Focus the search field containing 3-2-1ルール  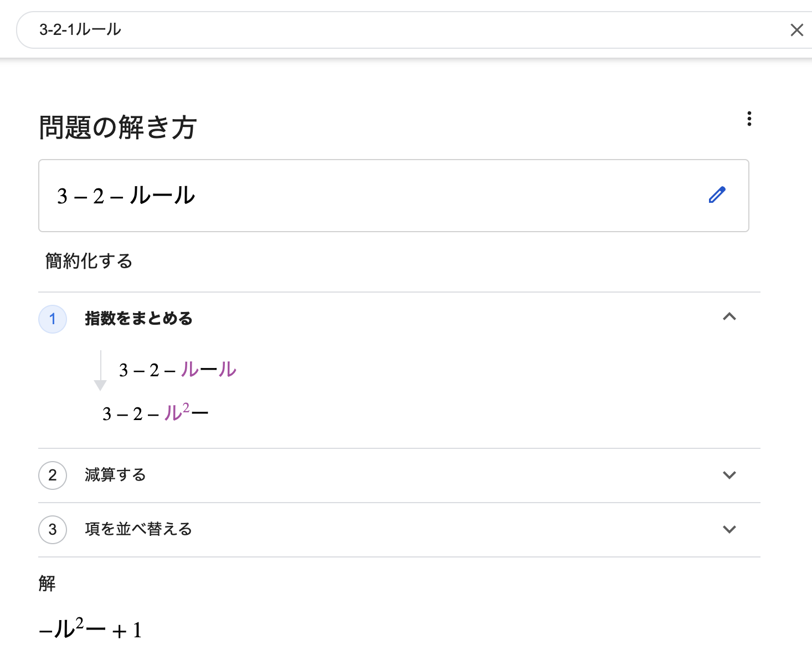pyautogui.click(x=388, y=30)
